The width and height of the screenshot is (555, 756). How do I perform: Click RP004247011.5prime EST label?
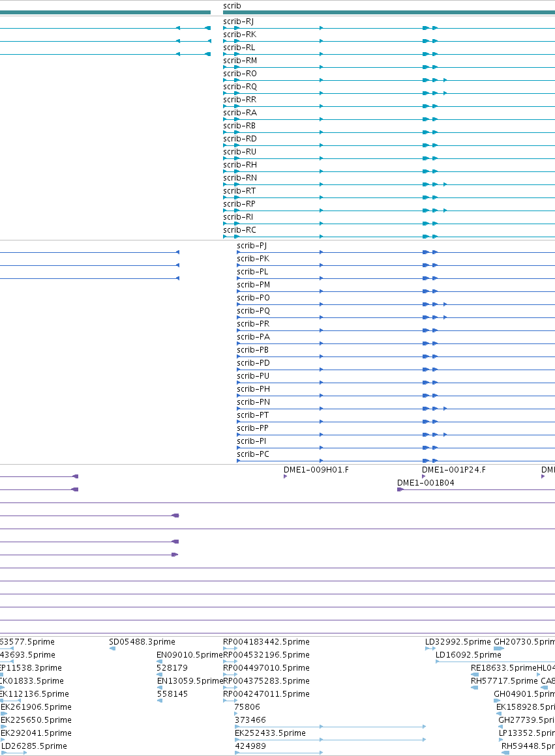[x=266, y=694]
